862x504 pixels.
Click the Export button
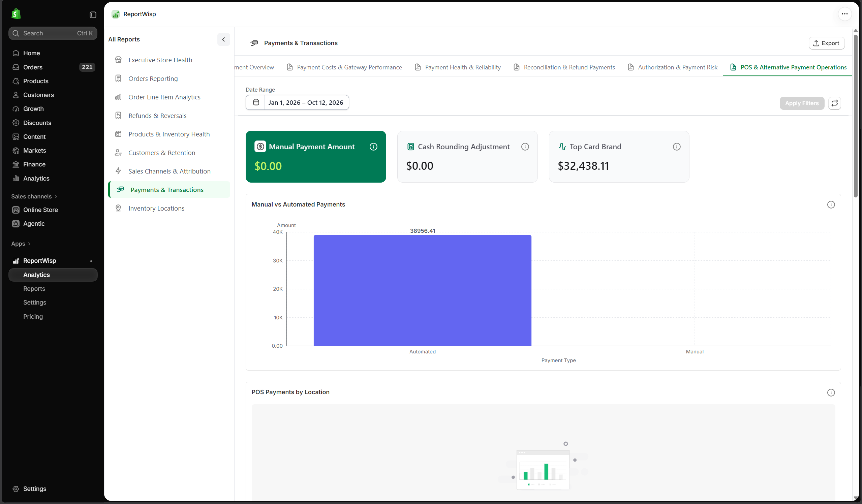826,43
